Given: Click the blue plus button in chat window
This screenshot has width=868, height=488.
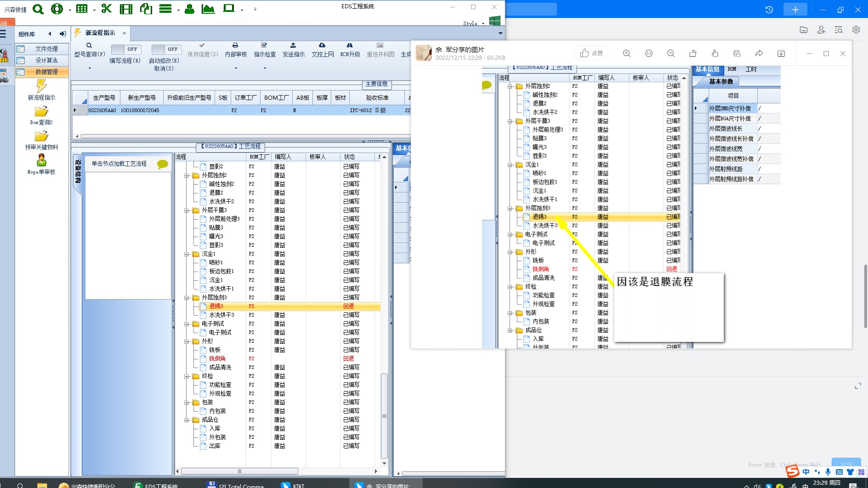Looking at the screenshot, I should (x=795, y=10).
